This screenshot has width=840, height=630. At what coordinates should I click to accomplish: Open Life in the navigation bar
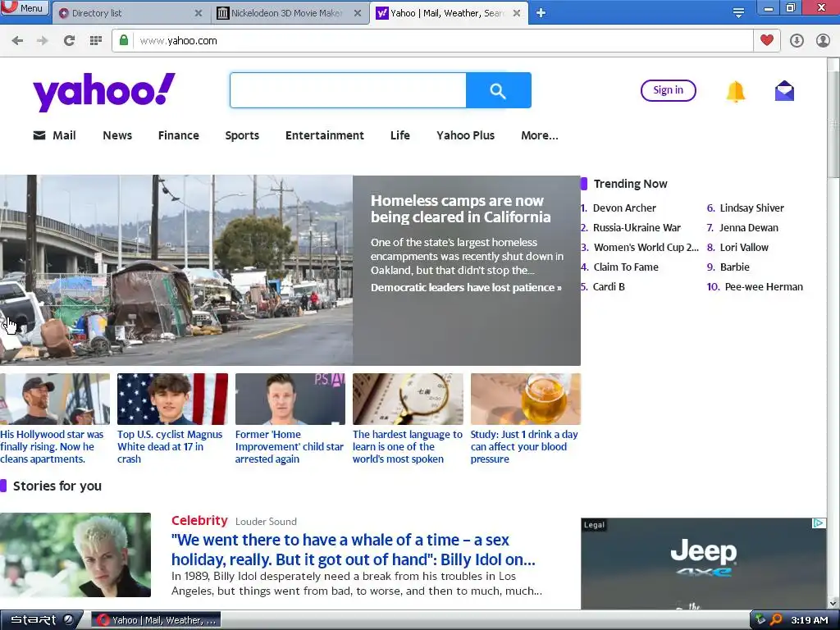(x=400, y=135)
